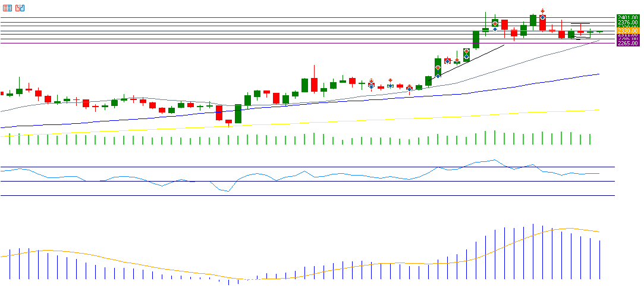Click the bottom RSI horizontal level line
The height and width of the screenshot is (303, 644).
click(297, 195)
